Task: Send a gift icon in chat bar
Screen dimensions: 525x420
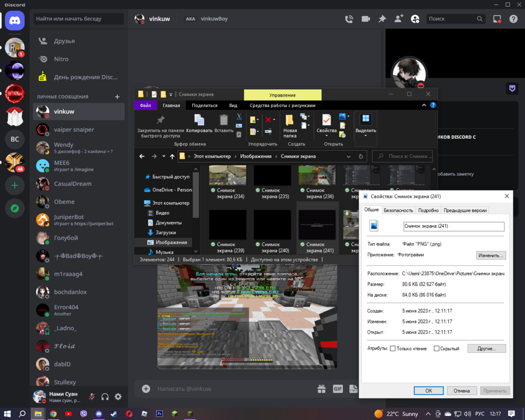Action: click(321, 388)
